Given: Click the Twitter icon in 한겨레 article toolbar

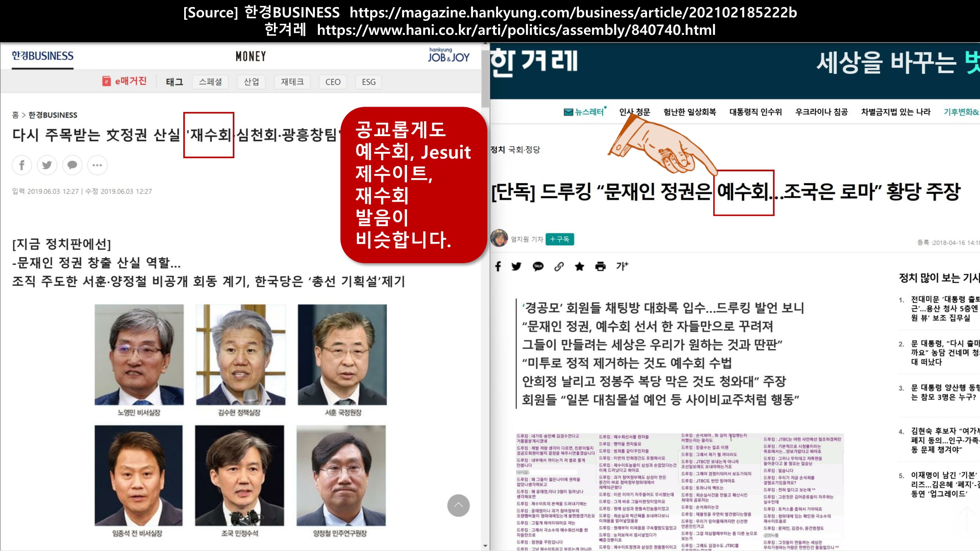Looking at the screenshot, I should [x=516, y=266].
